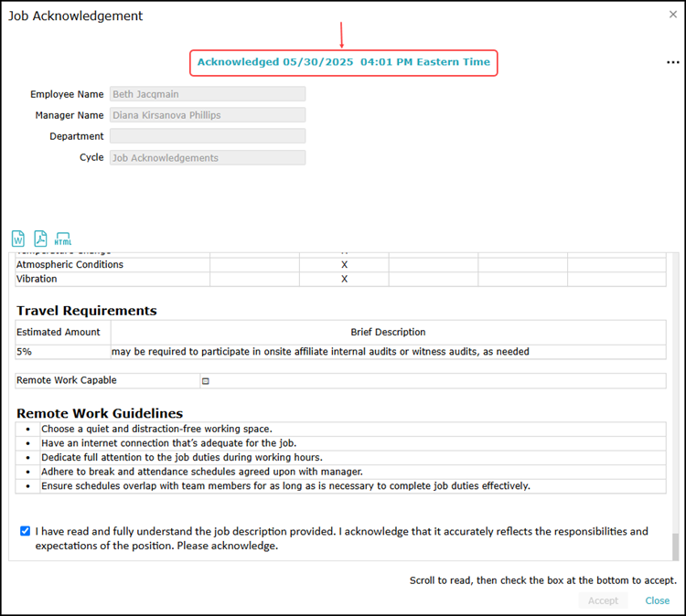Export job description as Word document
The height and width of the screenshot is (616, 686).
click(18, 239)
